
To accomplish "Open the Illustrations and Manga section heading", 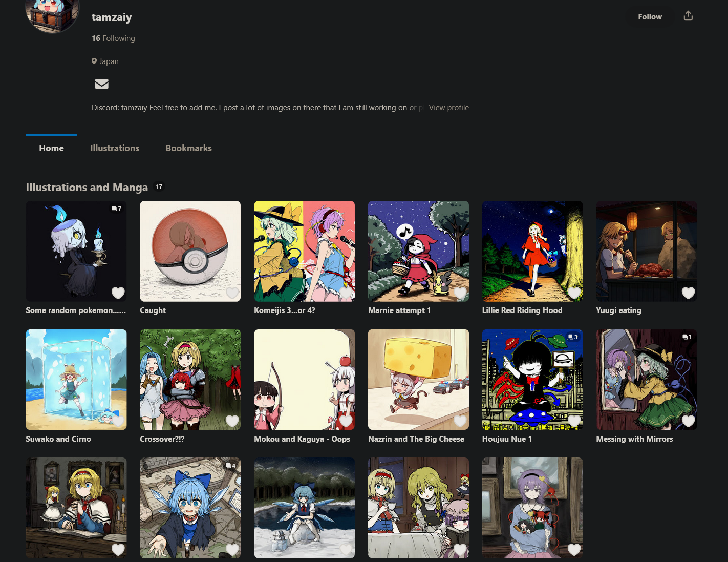I will coord(87,188).
